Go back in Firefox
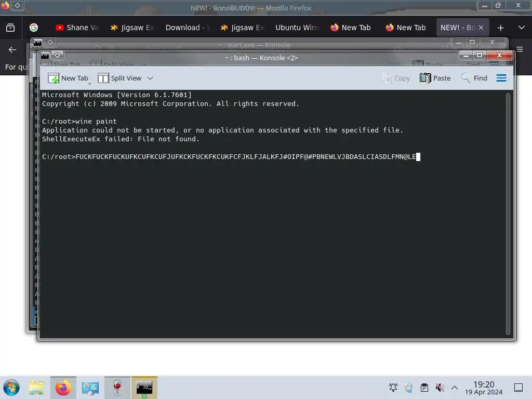The height and width of the screenshot is (399, 532). tap(12, 49)
